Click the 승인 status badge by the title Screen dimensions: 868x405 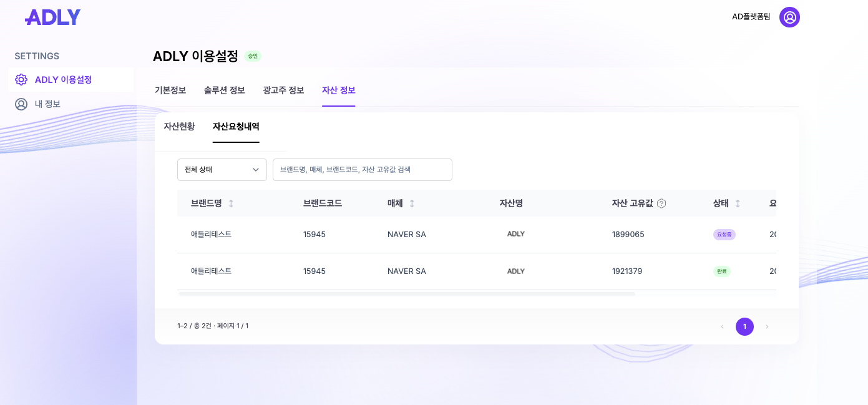pos(253,56)
